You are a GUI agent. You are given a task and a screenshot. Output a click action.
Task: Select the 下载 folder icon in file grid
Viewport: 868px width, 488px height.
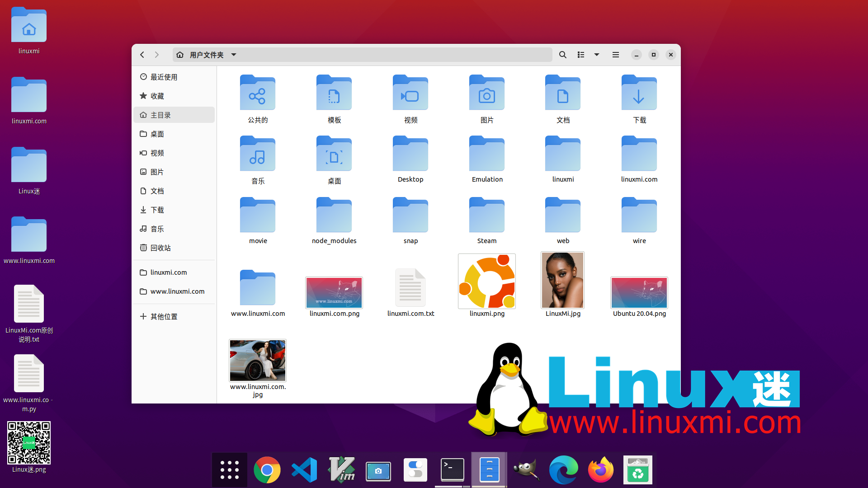(x=639, y=93)
